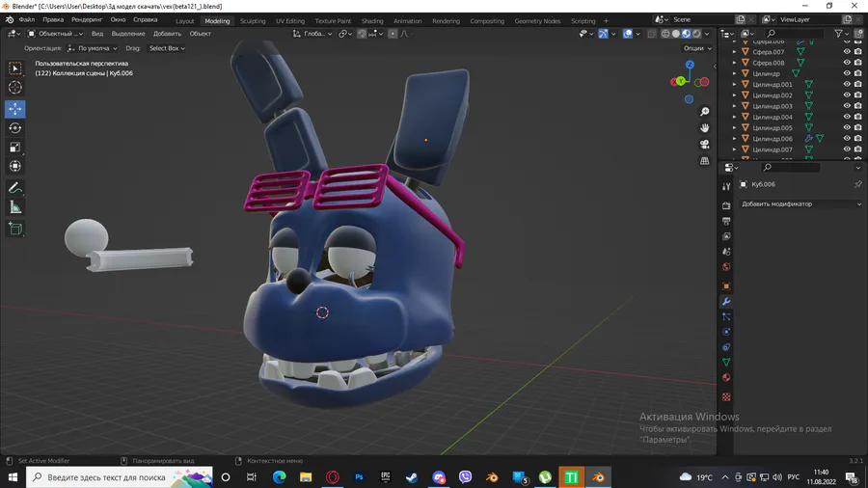This screenshot has width=868, height=488.
Task: Select the Move tool in the left toolbar
Action: click(x=15, y=109)
